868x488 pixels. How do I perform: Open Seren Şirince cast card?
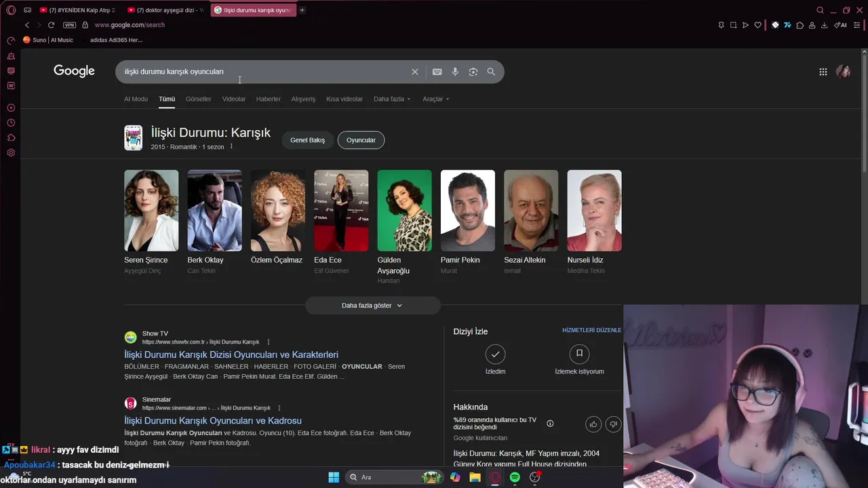tap(151, 222)
